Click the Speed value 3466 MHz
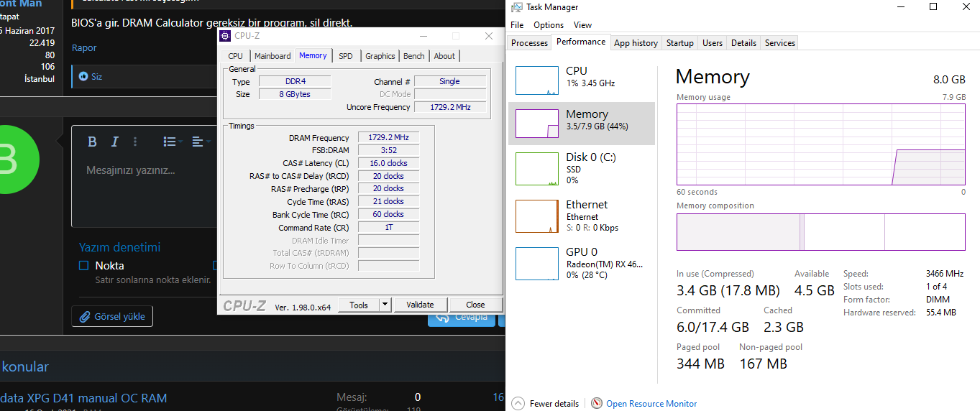Viewport: 980px width, 411px height. click(945, 274)
